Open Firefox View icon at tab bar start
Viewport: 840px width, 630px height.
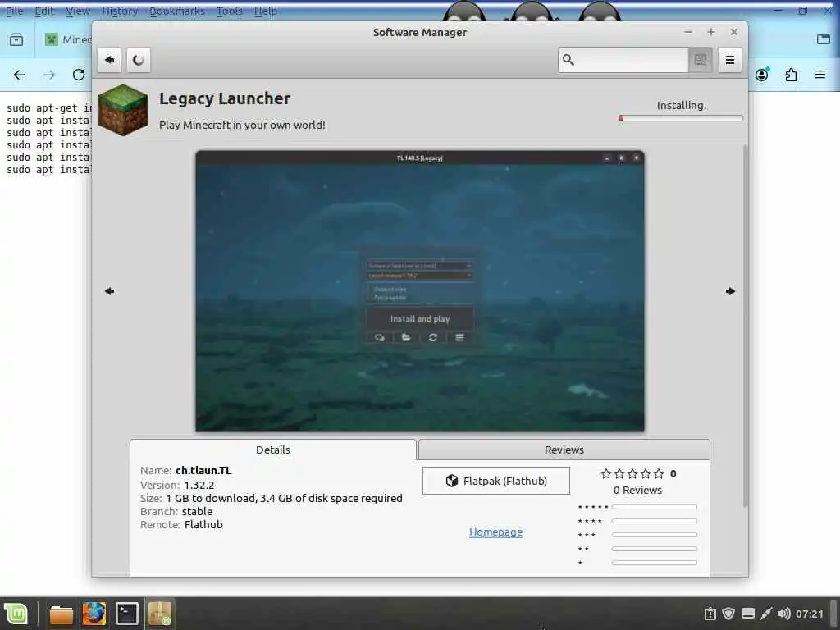point(16,39)
